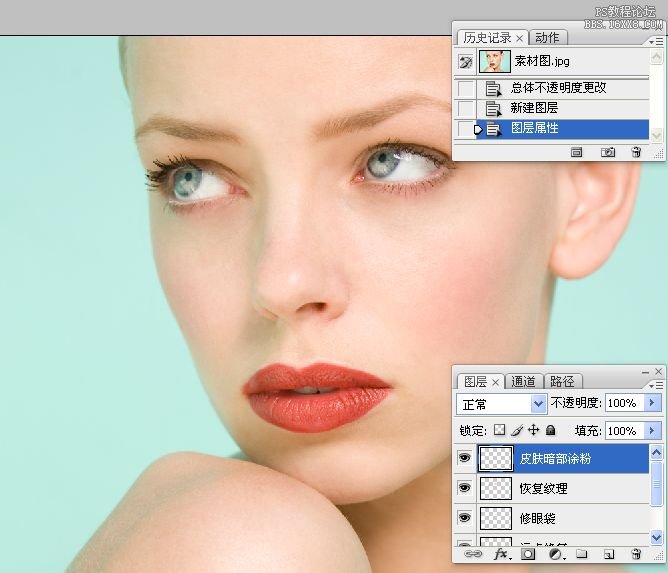
Task: Select the 新建图层 history state
Action: click(562, 109)
